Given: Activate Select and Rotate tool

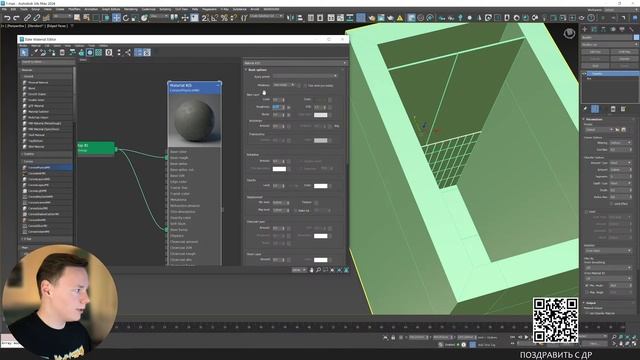Looking at the screenshot, I should click(x=126, y=18).
